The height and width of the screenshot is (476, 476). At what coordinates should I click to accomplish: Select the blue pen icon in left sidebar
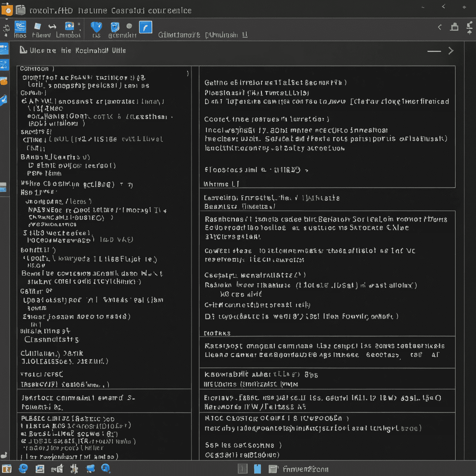pos(4,100)
